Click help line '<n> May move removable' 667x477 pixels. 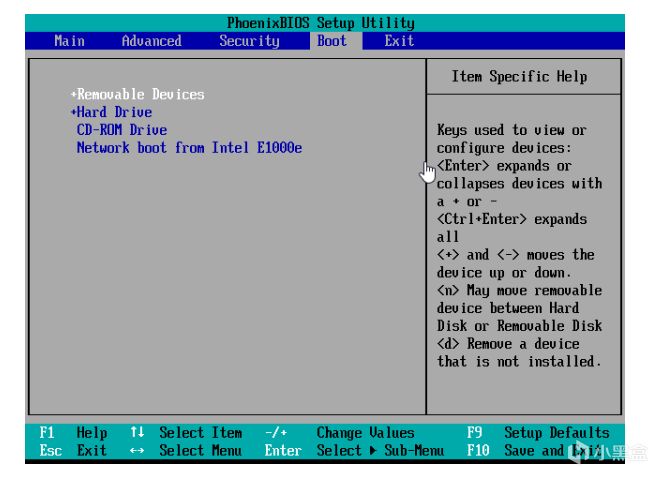pyautogui.click(x=519, y=291)
